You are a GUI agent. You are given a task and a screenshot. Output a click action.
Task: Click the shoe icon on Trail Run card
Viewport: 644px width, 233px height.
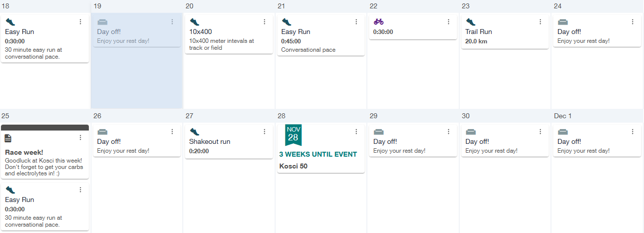pos(471,22)
